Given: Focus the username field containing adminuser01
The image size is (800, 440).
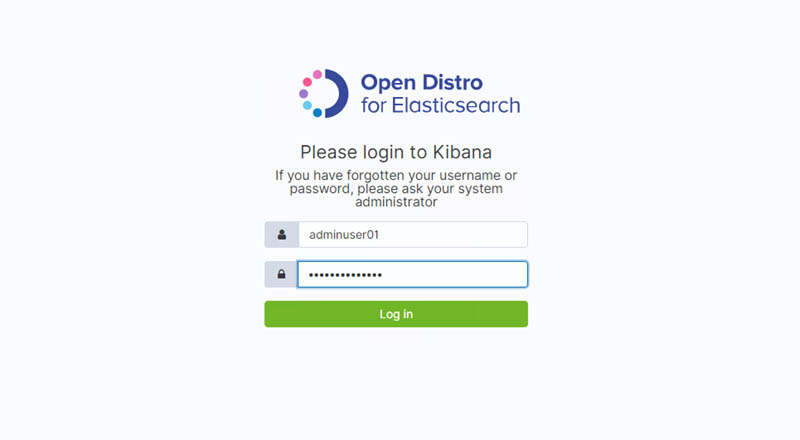Looking at the screenshot, I should 413,234.
